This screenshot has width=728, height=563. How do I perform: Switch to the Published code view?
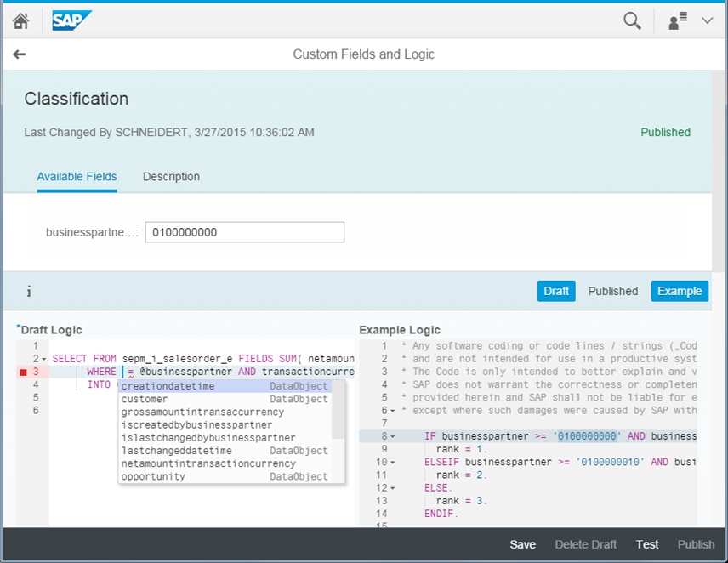coord(612,291)
